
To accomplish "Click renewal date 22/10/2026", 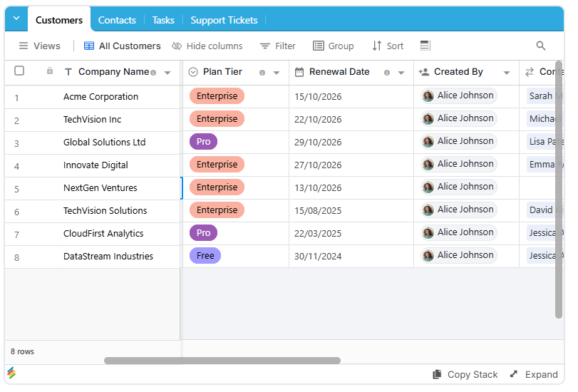I will point(318,120).
